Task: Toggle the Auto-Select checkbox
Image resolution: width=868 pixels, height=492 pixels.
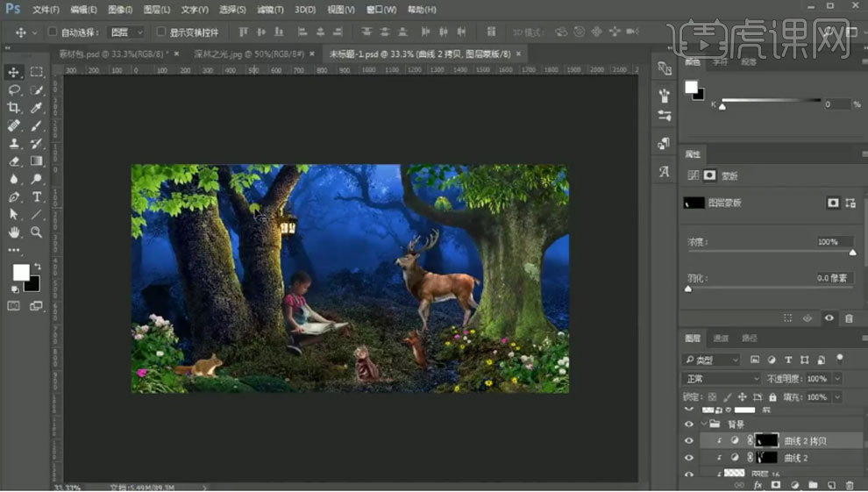Action: (x=52, y=32)
